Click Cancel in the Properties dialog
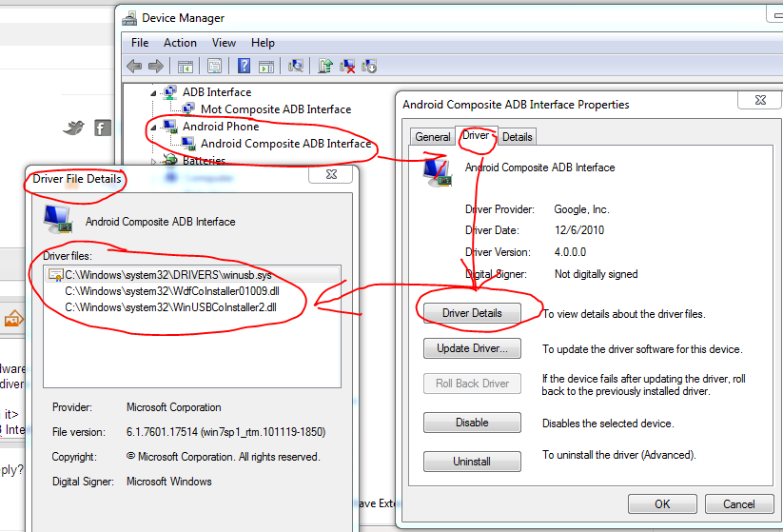Screen dimensions: 783x532 click(x=739, y=504)
